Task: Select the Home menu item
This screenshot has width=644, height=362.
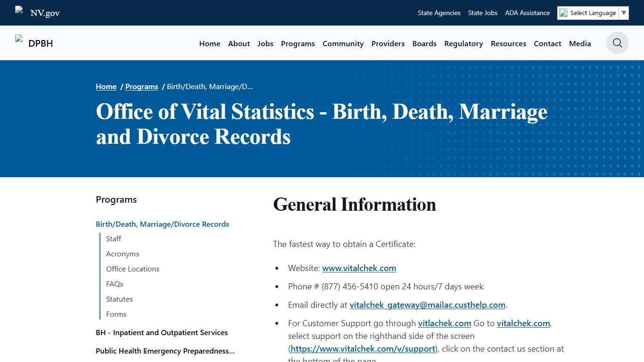Action: (x=209, y=43)
